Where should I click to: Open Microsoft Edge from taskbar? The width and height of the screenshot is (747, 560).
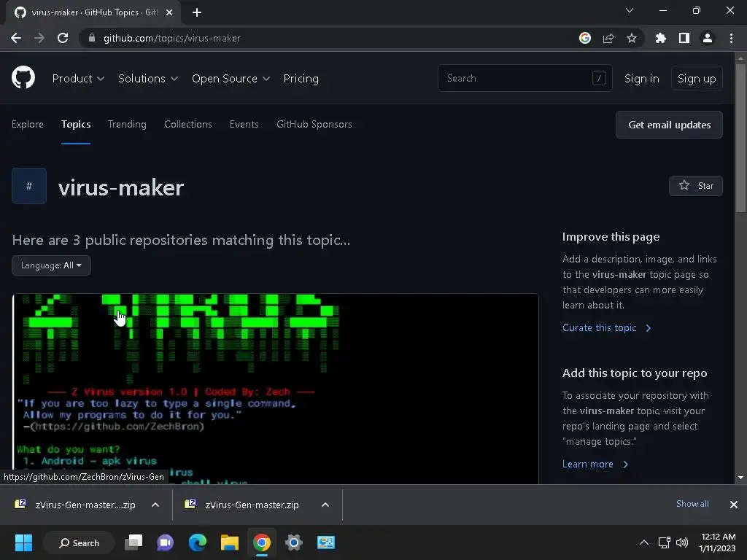tap(197, 542)
